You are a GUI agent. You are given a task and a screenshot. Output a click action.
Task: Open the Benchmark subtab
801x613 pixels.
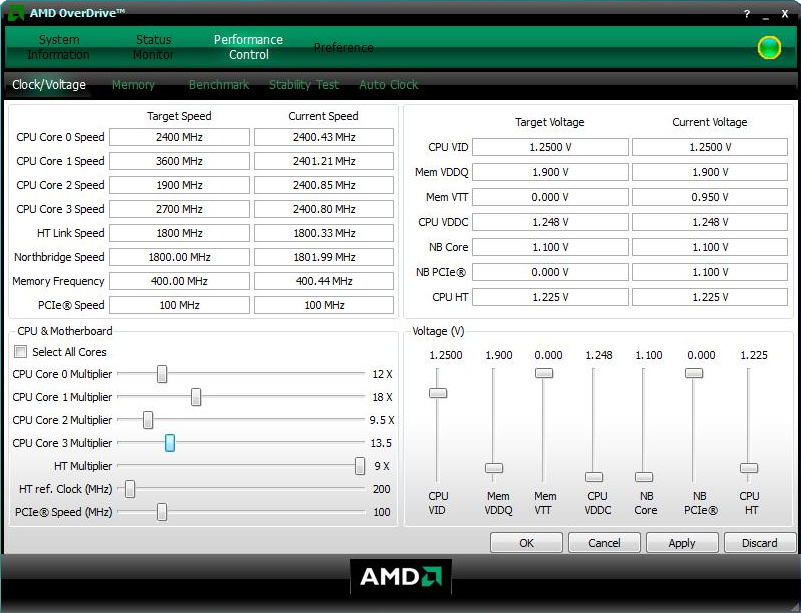pyautogui.click(x=218, y=85)
